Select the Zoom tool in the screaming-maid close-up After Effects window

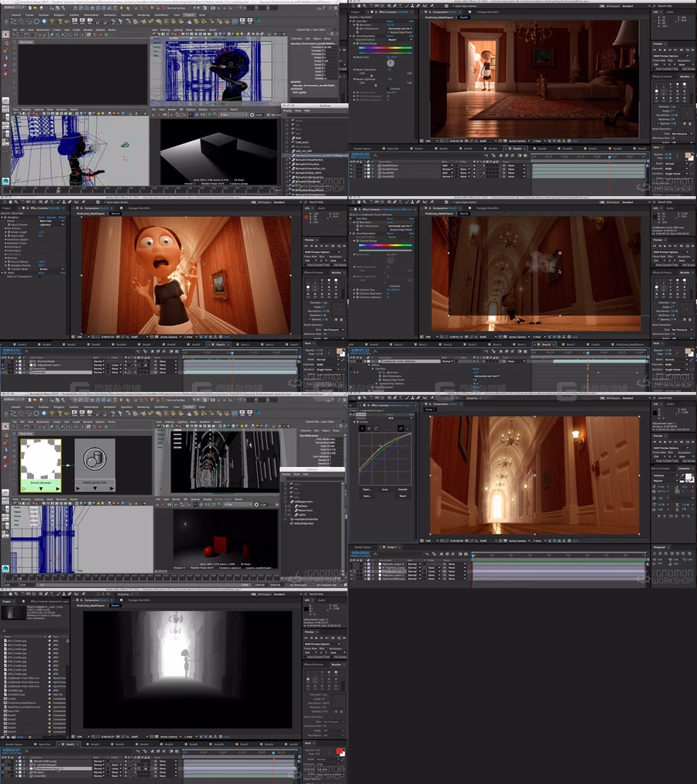click(x=16, y=202)
